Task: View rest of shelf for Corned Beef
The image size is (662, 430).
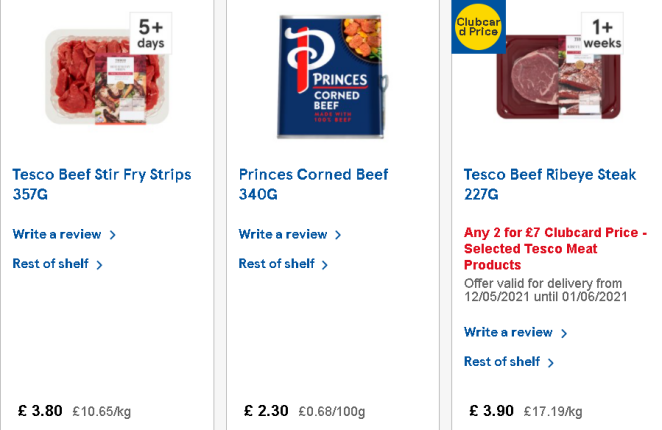Action: pyautogui.click(x=277, y=264)
